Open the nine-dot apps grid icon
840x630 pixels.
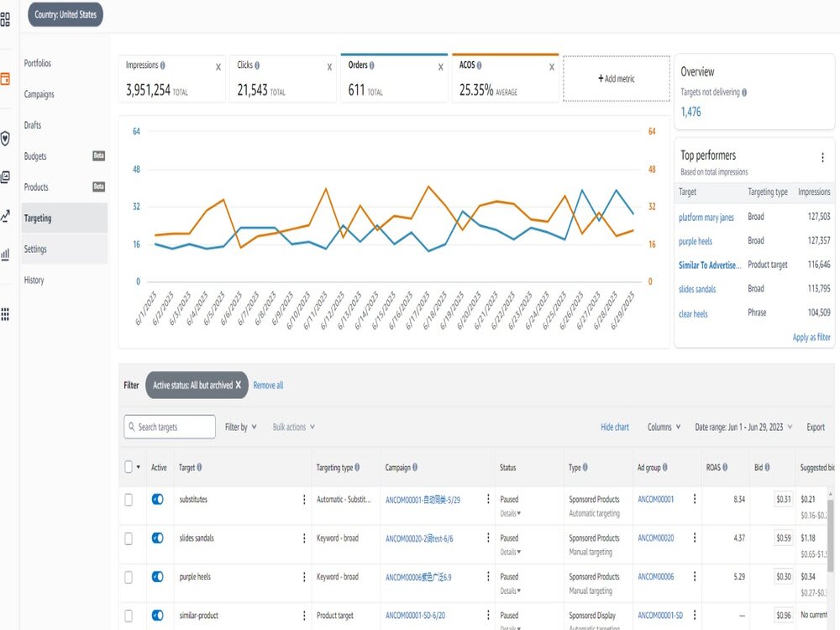(x=5, y=314)
